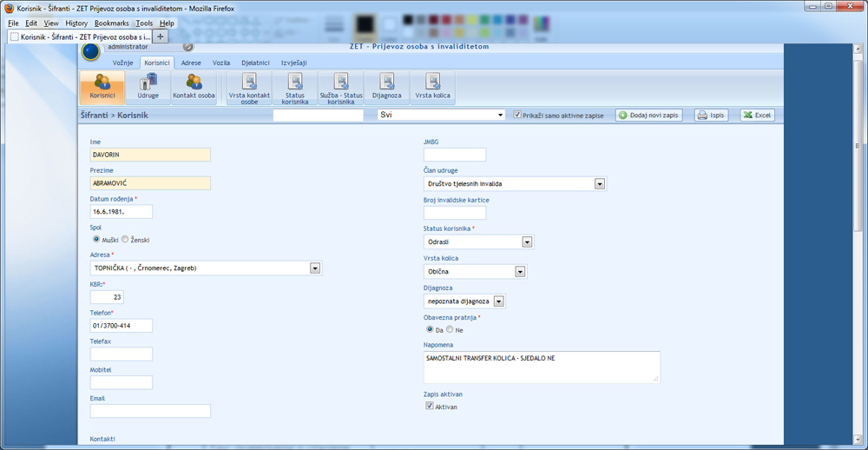The image size is (868, 450).
Task: Click the empty Mobitel field
Action: (x=122, y=382)
